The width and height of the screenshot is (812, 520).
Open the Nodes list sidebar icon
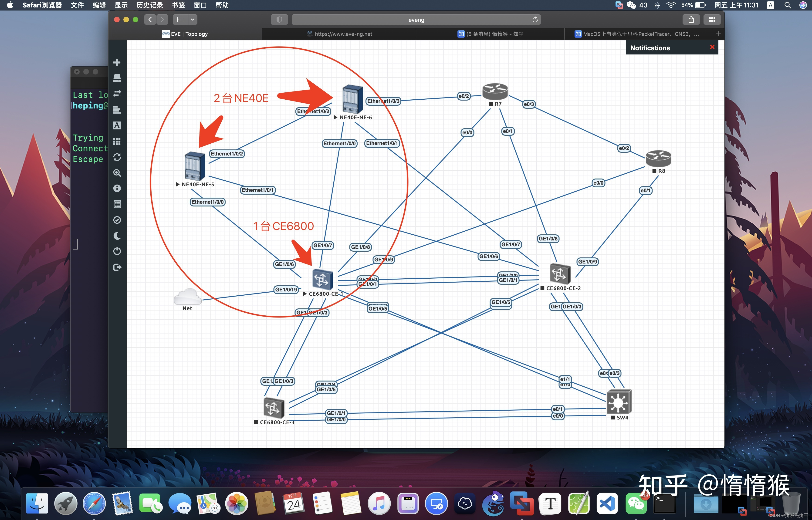[117, 78]
